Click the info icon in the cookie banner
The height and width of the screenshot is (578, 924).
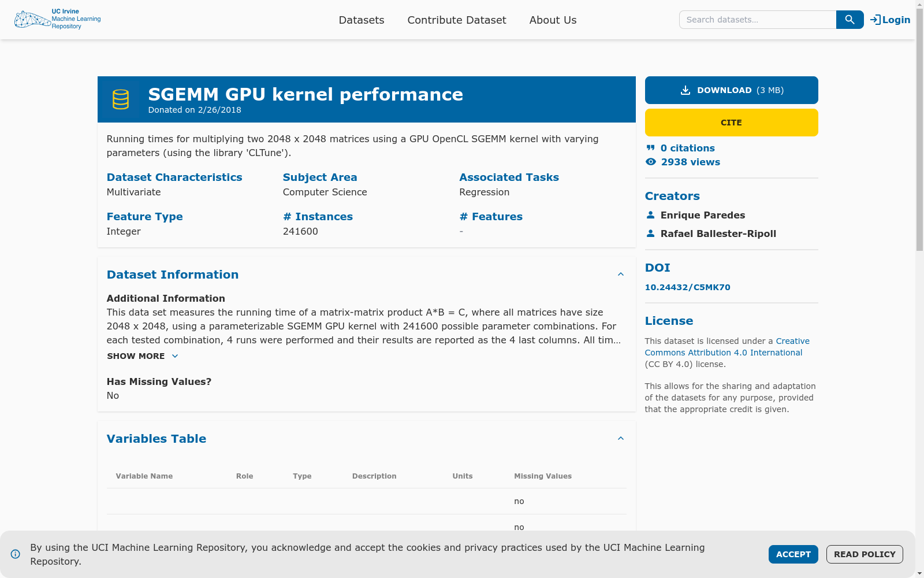pyautogui.click(x=15, y=554)
